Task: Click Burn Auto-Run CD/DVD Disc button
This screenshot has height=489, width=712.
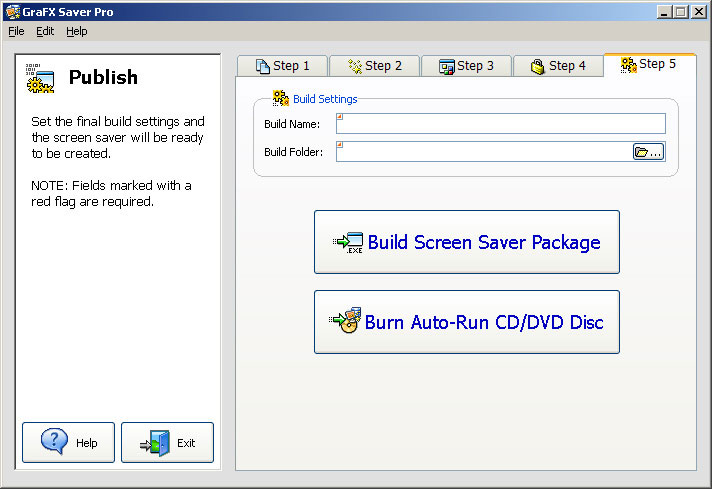Action: [x=467, y=322]
